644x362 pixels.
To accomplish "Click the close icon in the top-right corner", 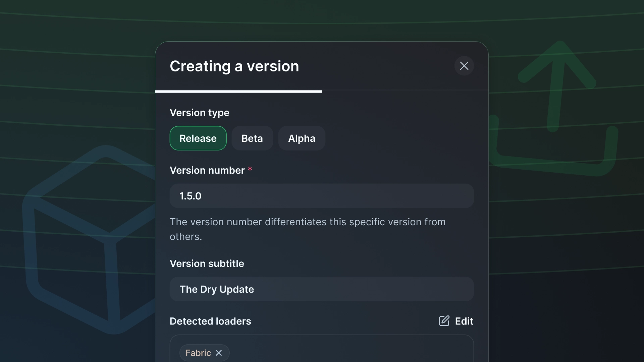I will 464,66.
